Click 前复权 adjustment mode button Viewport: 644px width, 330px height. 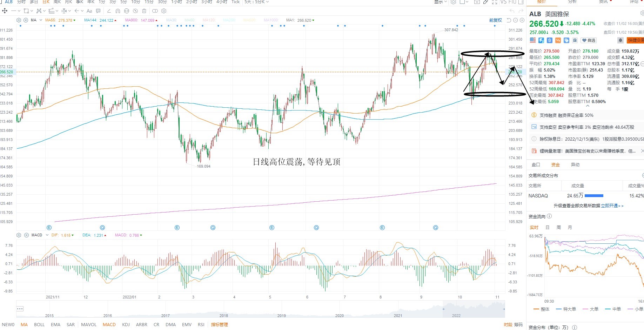point(496,20)
